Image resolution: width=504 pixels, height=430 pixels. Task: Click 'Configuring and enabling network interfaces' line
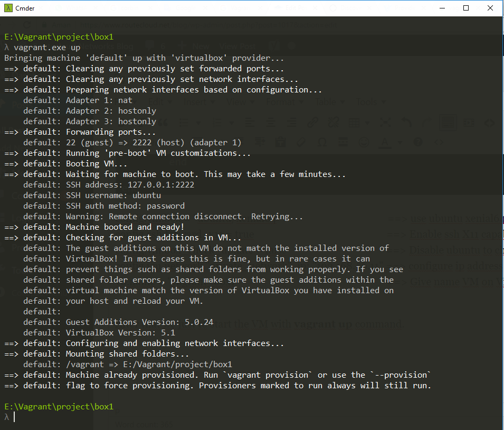coord(144,343)
